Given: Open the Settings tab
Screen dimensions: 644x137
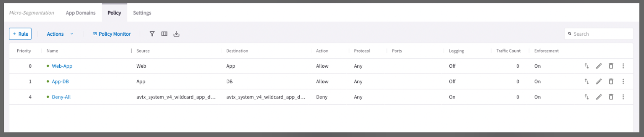Looking at the screenshot, I should point(142,13).
